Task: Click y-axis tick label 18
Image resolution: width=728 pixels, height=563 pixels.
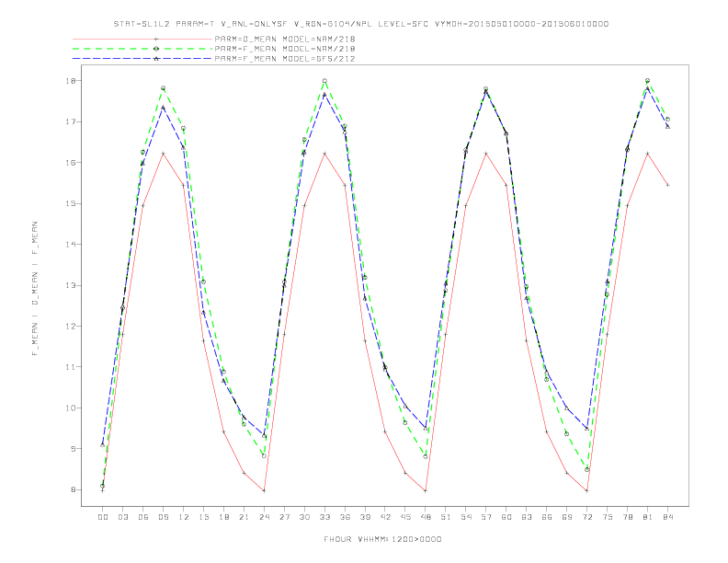Action: click(71, 81)
